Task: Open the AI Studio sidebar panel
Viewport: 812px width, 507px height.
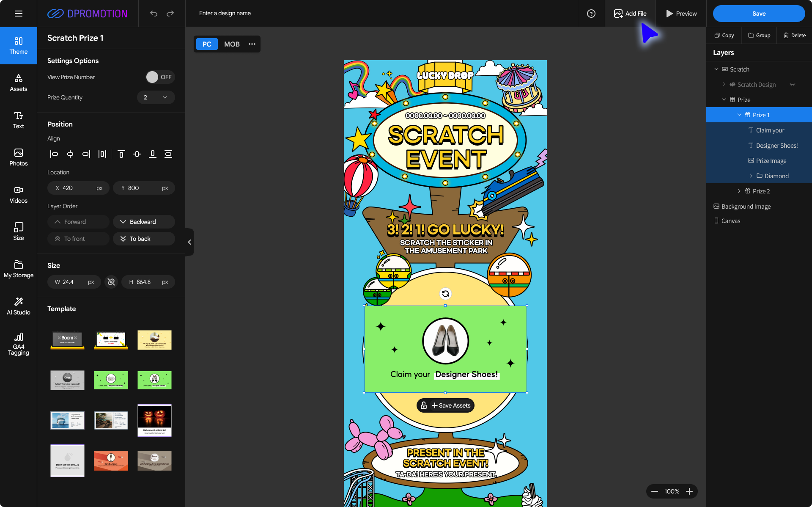Action: (19, 306)
